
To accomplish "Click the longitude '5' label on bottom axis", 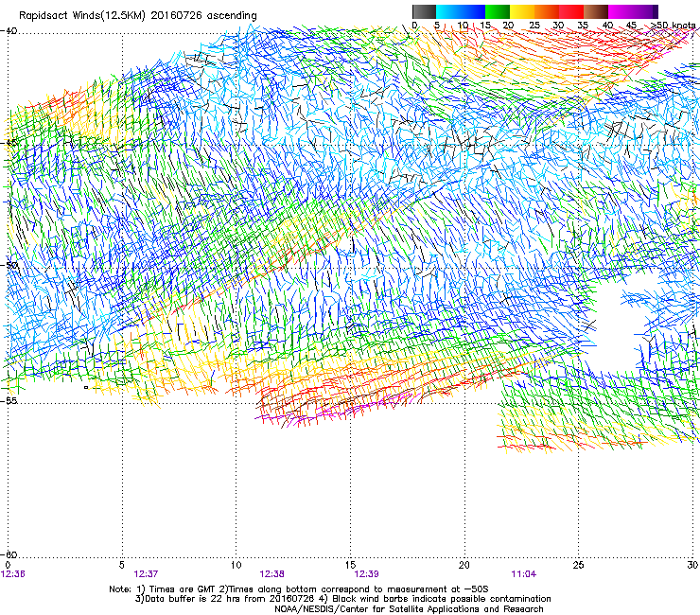I will pos(122,565).
